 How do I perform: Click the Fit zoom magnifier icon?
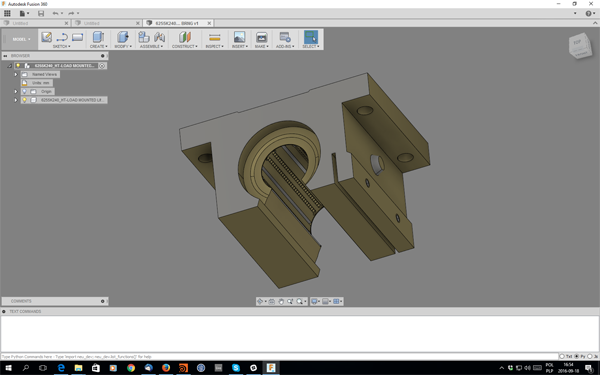coord(301,302)
